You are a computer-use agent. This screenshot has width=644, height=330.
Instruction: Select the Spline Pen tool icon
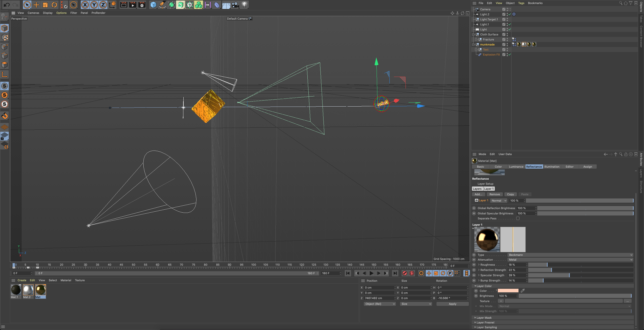point(162,5)
